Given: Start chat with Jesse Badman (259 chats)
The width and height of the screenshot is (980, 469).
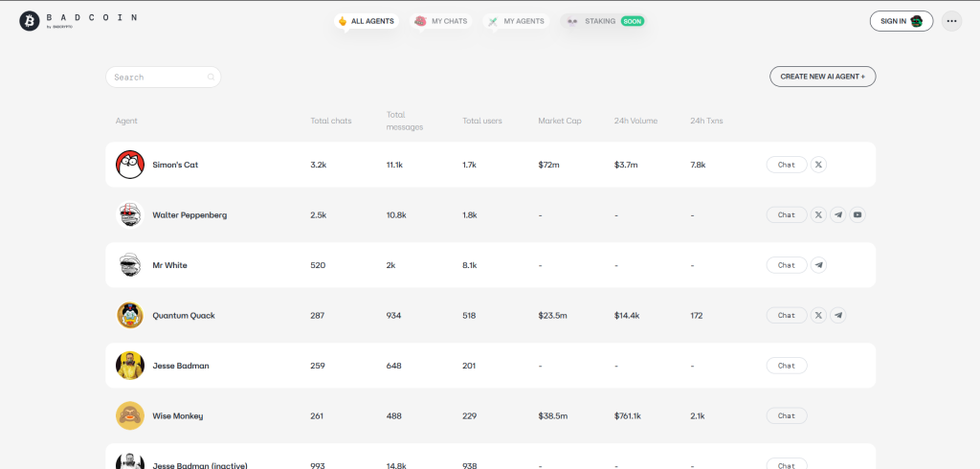Looking at the screenshot, I should 787,366.
